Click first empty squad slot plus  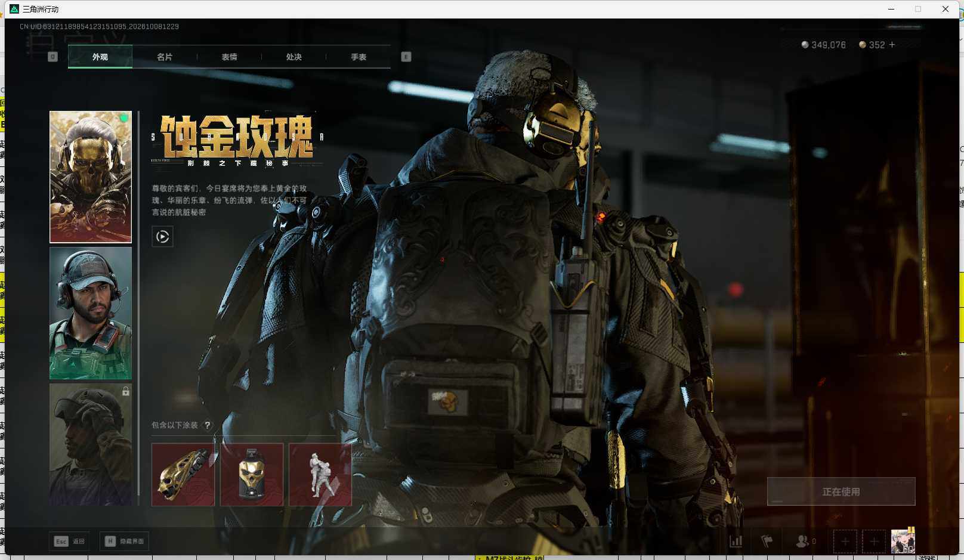(845, 542)
